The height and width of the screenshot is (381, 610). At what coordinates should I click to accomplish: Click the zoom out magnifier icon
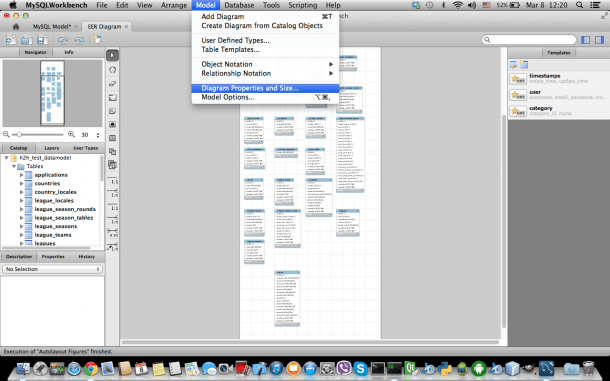click(x=6, y=134)
